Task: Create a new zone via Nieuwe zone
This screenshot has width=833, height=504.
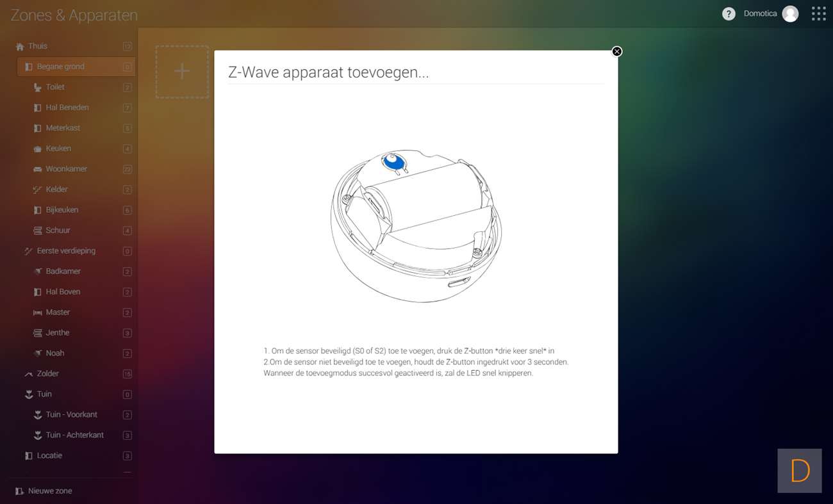Action: (44, 491)
